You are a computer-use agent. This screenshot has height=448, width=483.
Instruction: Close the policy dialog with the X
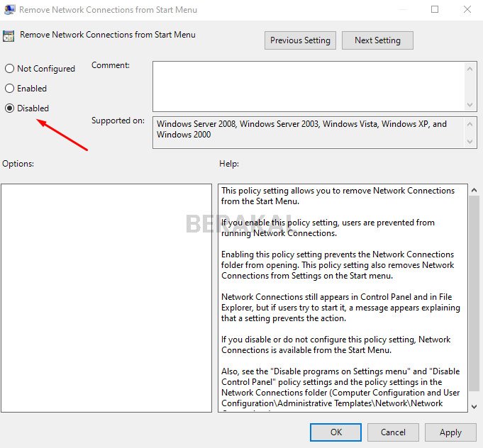467,9
